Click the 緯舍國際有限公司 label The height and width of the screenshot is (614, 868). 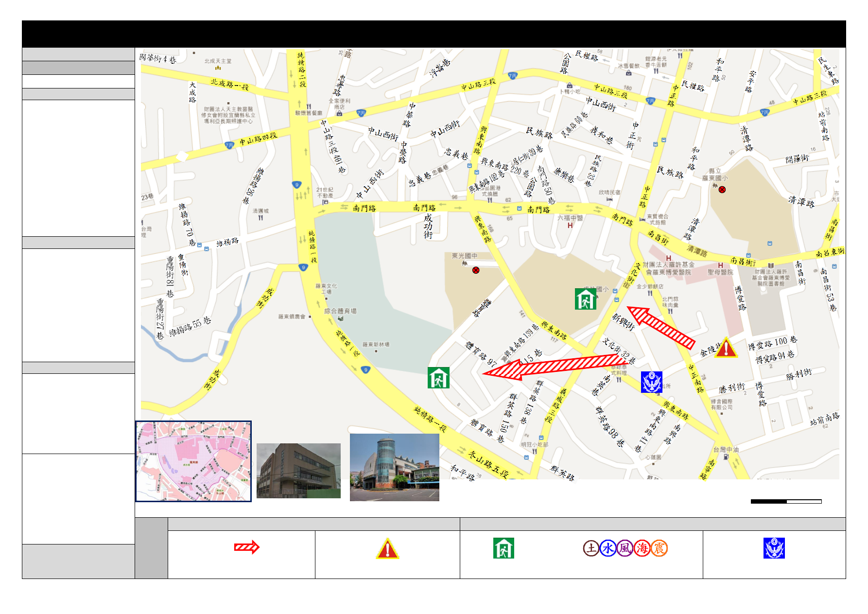(x=722, y=404)
